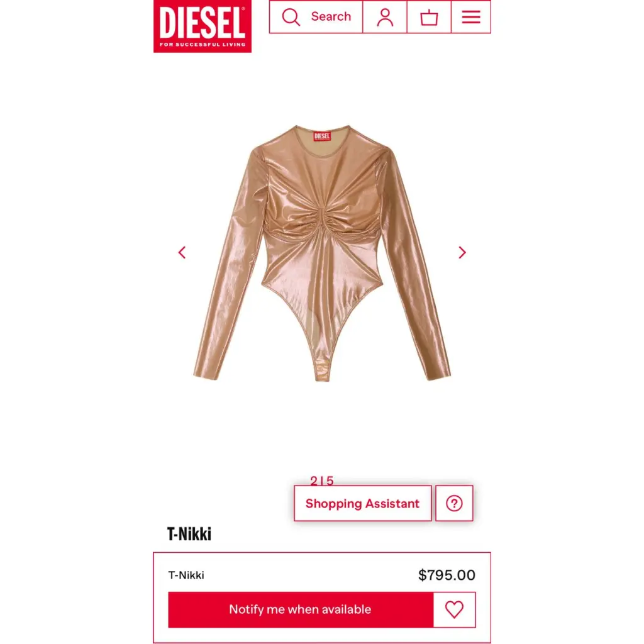Click the question mark help icon
The height and width of the screenshot is (644, 644).
tap(454, 503)
